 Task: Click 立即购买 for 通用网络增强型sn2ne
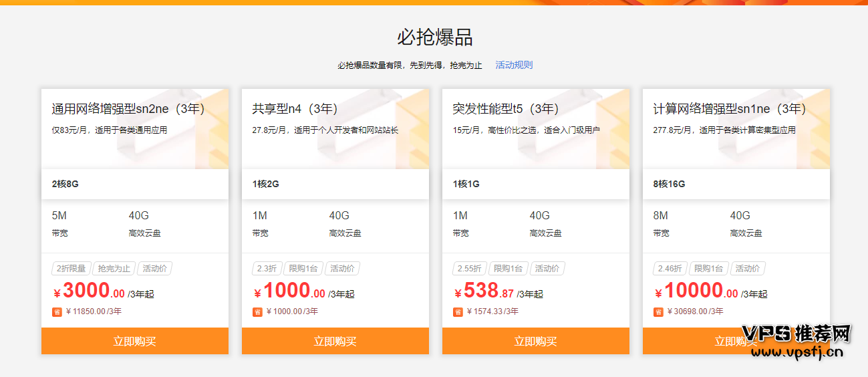click(x=135, y=341)
